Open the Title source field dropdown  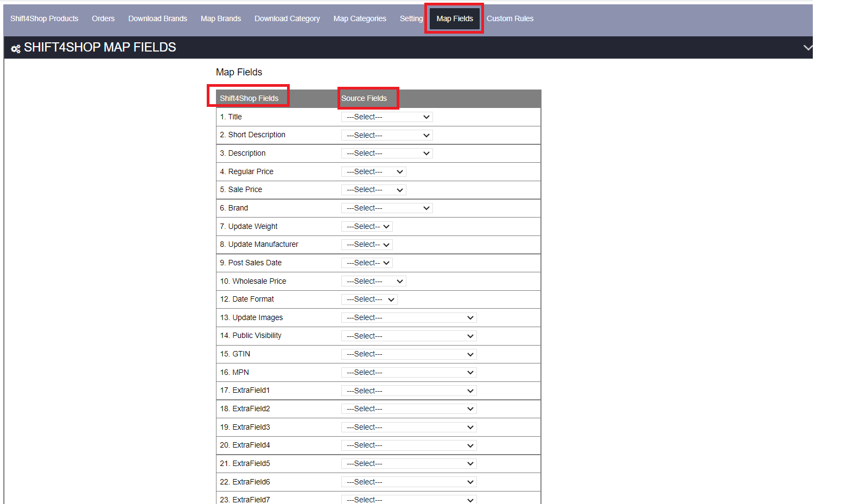click(x=387, y=117)
